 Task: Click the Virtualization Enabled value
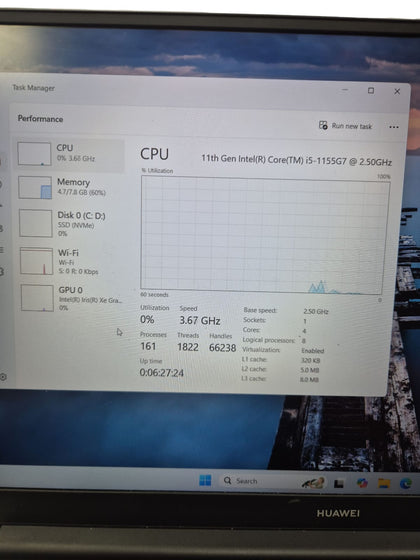pos(312,351)
